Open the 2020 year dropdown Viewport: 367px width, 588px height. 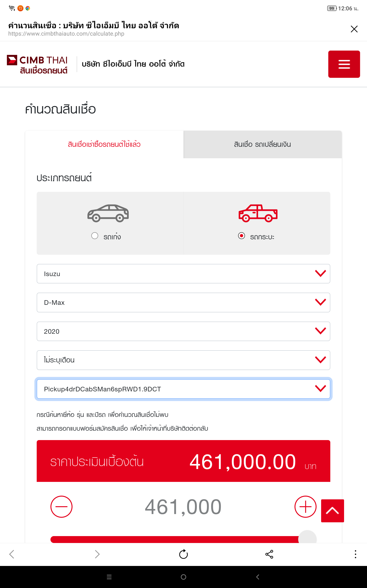[183, 331]
